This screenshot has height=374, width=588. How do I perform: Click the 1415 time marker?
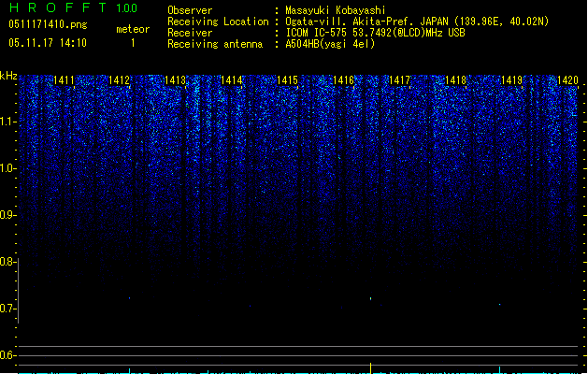pyautogui.click(x=287, y=80)
